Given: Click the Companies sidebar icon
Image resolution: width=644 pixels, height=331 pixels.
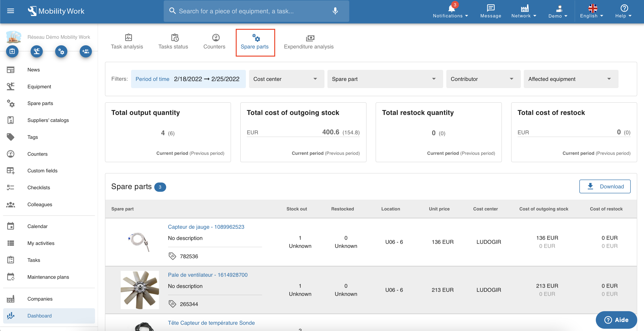Looking at the screenshot, I should 11,299.
